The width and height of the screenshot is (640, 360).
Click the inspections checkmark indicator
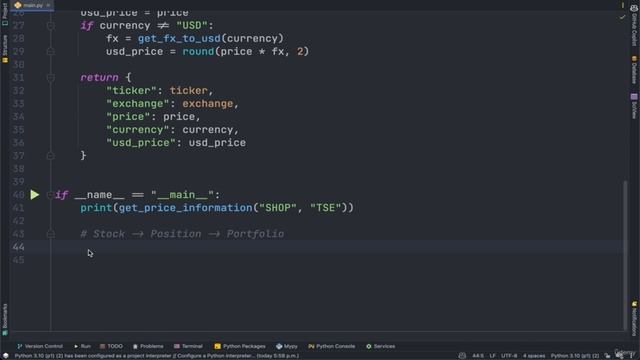point(622,17)
